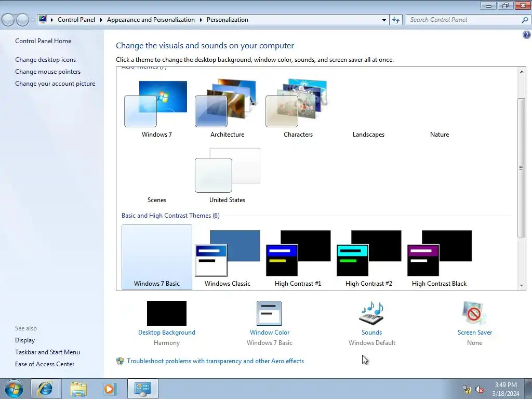532x399 pixels.
Task: Open the Screen Saver icon
Action: click(x=474, y=313)
